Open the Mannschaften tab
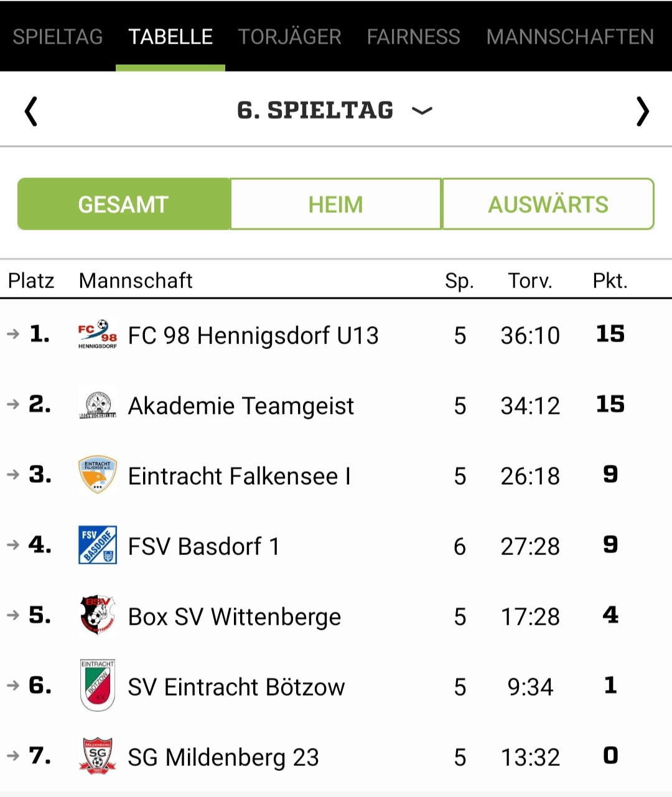672x797 pixels. point(570,37)
